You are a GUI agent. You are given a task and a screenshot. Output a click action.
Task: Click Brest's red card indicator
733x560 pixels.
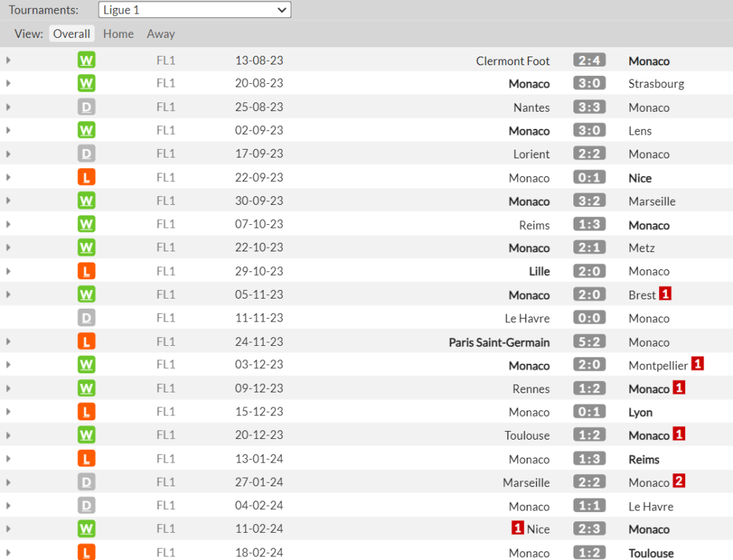[665, 294]
